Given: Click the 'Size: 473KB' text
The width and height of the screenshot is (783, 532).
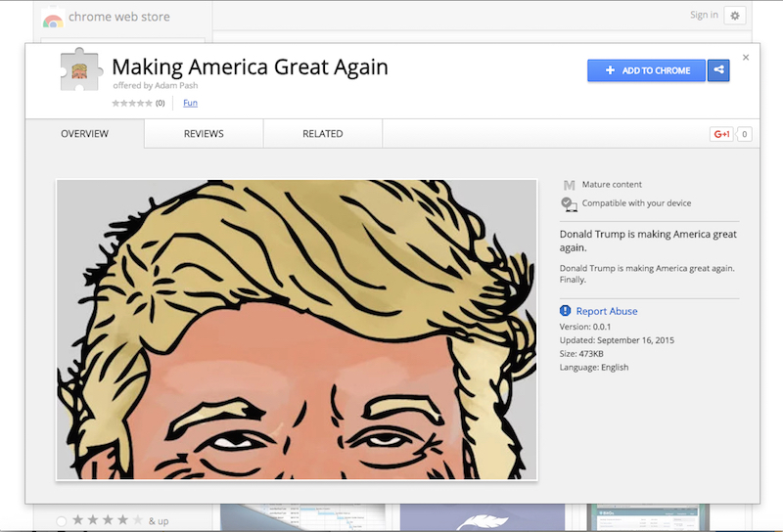Looking at the screenshot, I should (x=581, y=353).
